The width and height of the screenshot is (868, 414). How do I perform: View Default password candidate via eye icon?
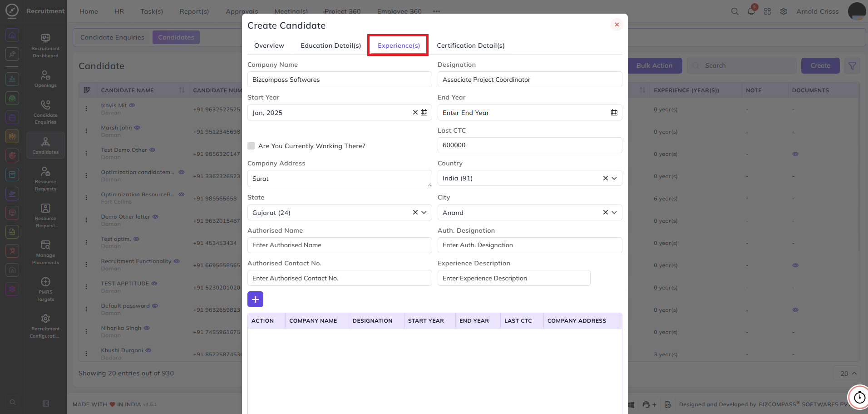(x=155, y=306)
